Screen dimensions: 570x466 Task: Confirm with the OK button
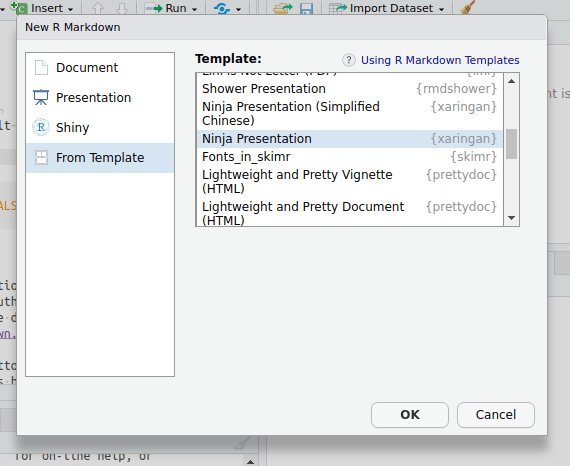(410, 415)
